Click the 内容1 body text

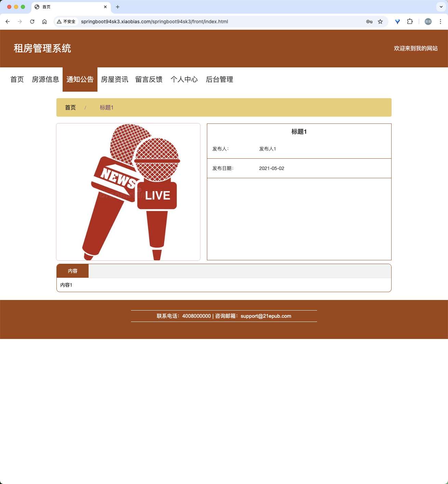click(x=66, y=285)
